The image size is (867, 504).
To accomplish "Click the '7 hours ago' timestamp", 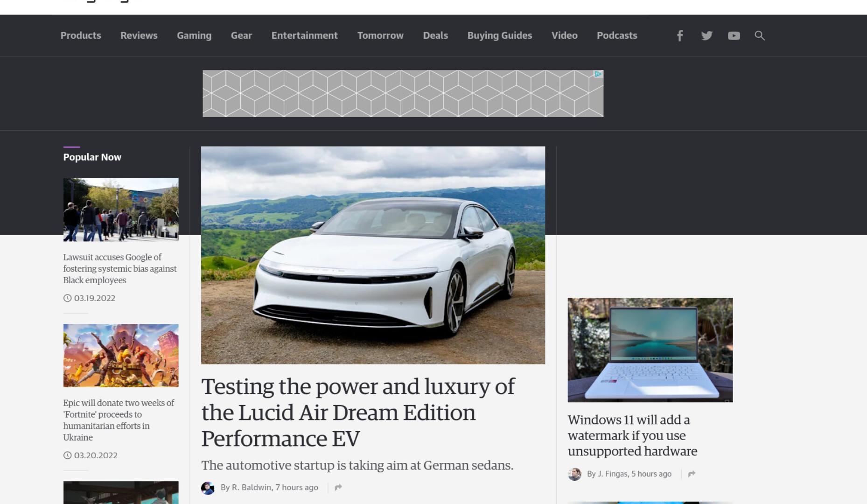I will pyautogui.click(x=297, y=487).
